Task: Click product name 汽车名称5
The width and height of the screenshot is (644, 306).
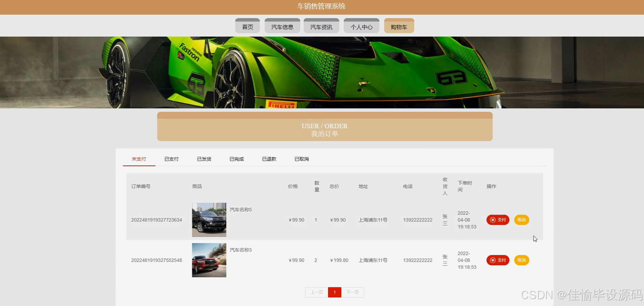Action: pyautogui.click(x=241, y=210)
